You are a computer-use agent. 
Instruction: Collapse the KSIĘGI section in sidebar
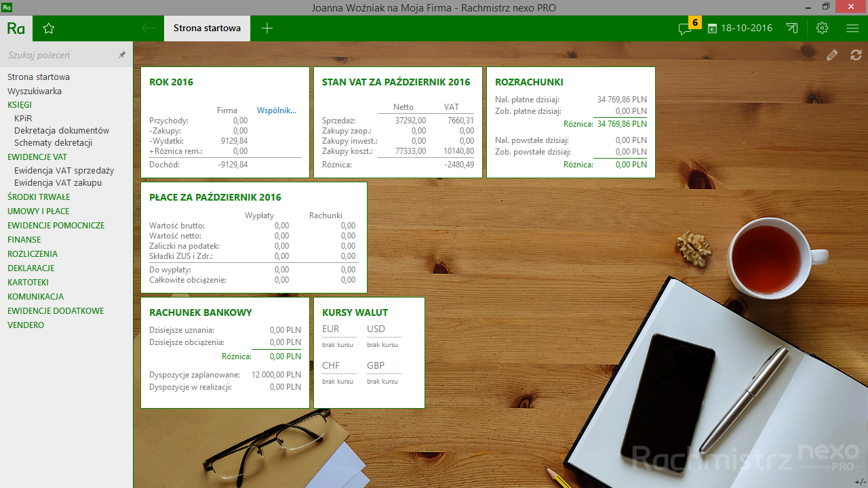20,105
